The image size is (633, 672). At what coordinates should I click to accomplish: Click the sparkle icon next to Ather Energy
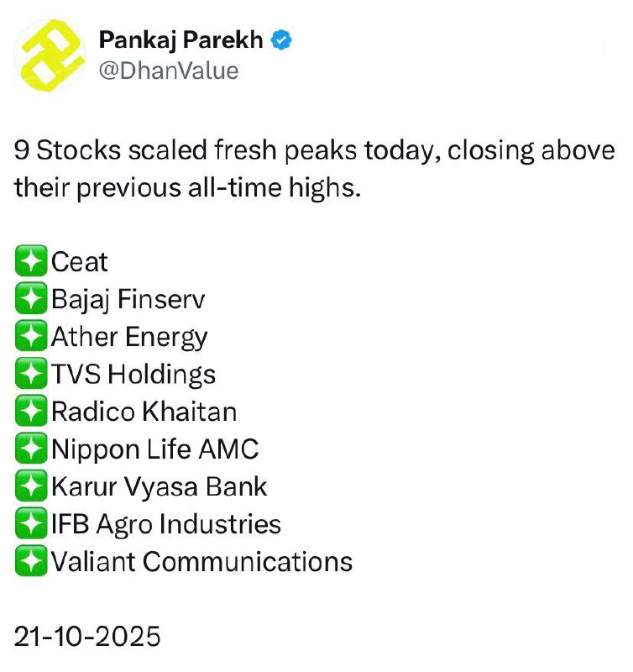(x=31, y=337)
